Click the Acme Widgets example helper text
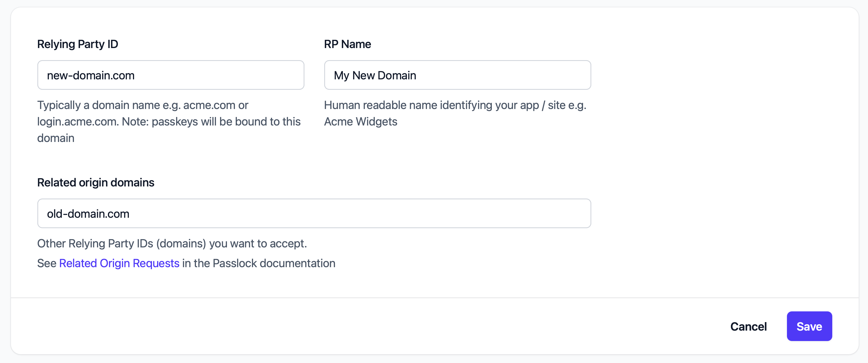 tap(360, 122)
